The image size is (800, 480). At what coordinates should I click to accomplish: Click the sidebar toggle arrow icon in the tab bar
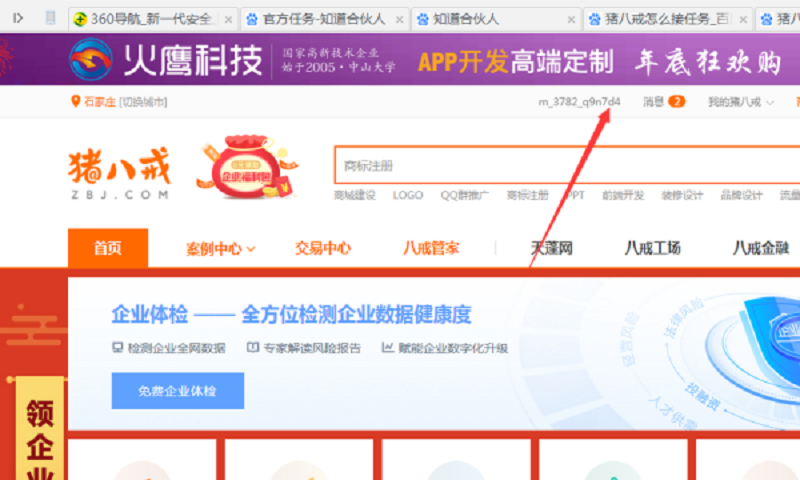18,18
